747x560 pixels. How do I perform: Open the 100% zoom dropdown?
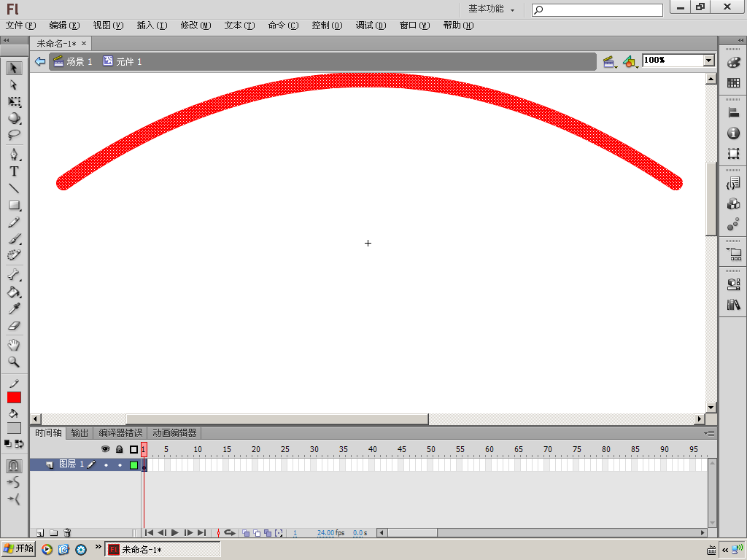709,60
